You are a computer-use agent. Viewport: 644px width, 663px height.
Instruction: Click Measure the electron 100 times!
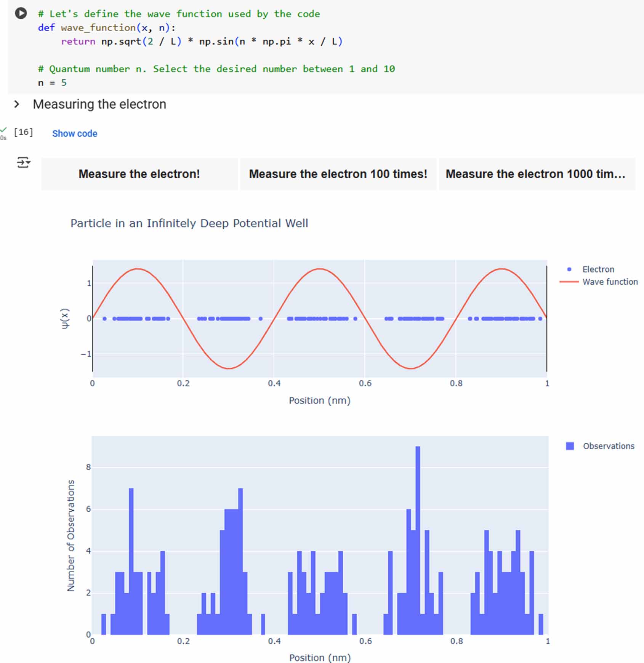tap(338, 174)
